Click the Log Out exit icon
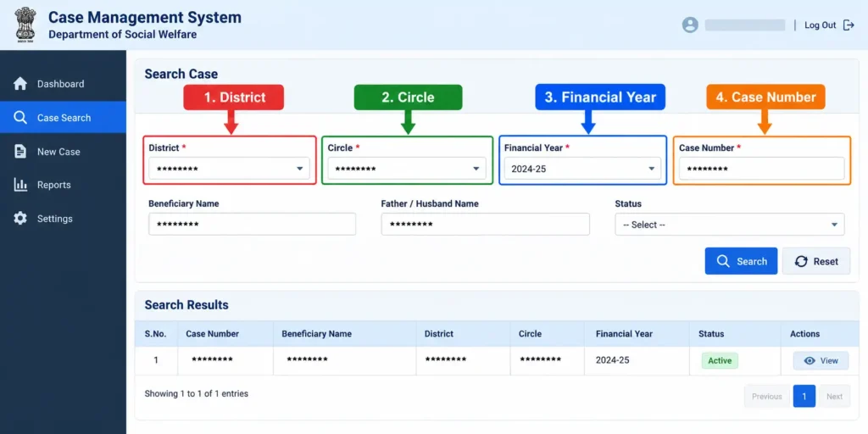The image size is (868, 434). [849, 25]
